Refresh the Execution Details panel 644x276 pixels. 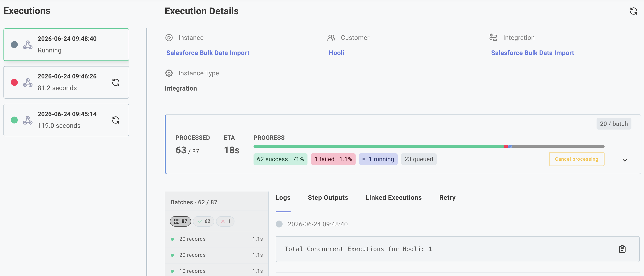tap(633, 11)
